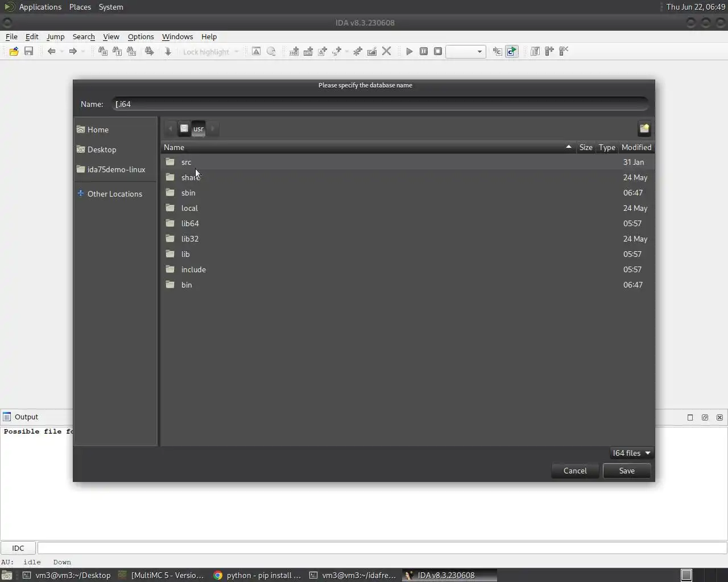Open the Options menu
Screen dimensions: 728x582
click(x=140, y=36)
